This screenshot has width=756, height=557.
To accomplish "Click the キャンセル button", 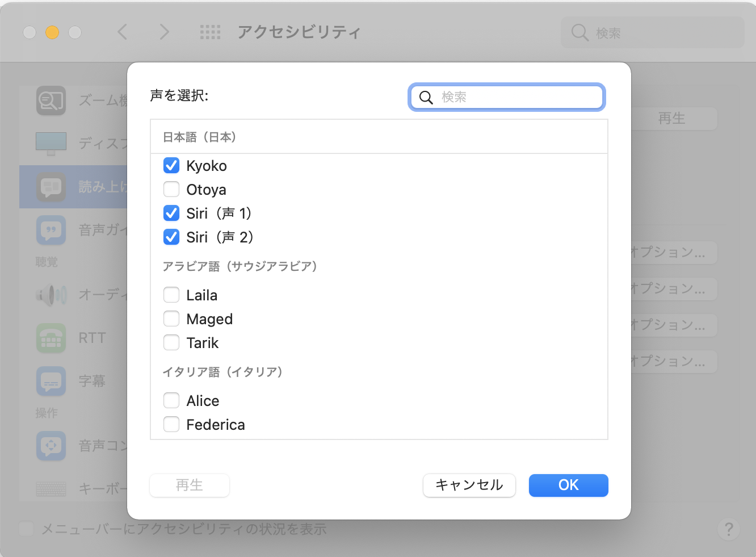I will point(469,485).
